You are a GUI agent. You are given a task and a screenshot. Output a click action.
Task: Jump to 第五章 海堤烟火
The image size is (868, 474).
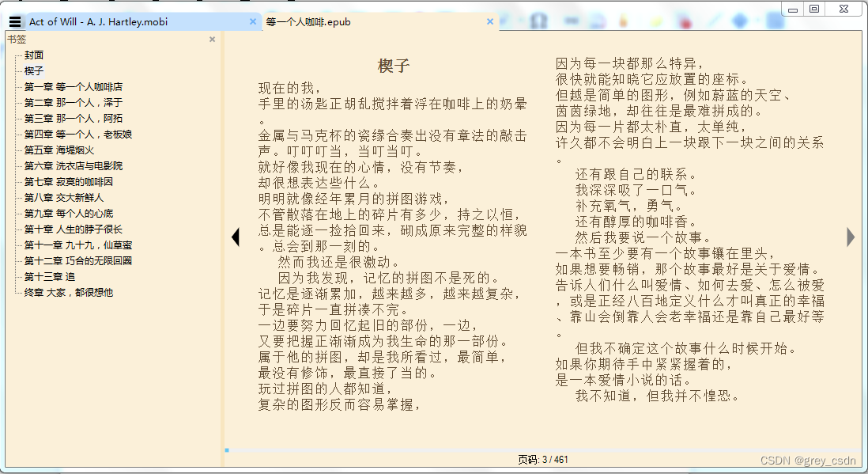coord(59,150)
